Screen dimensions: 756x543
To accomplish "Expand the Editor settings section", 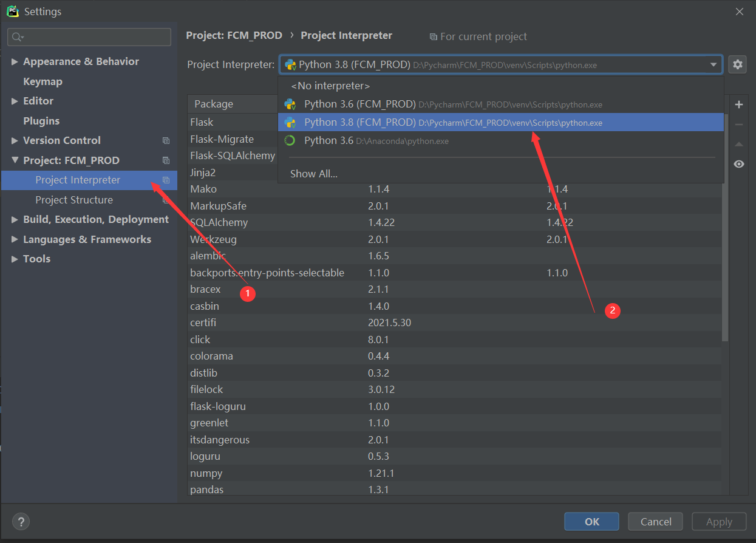I will click(x=15, y=101).
